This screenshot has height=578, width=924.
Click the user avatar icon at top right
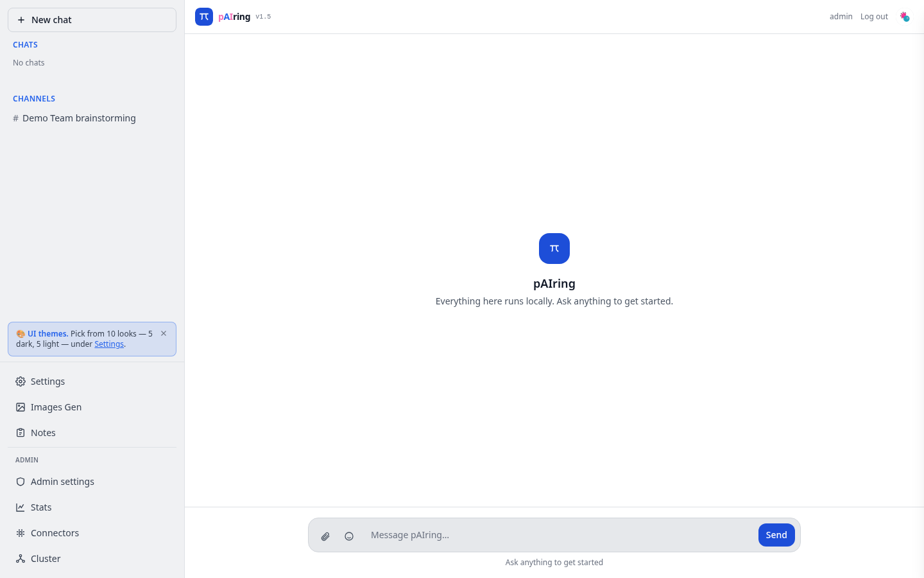tap(905, 17)
